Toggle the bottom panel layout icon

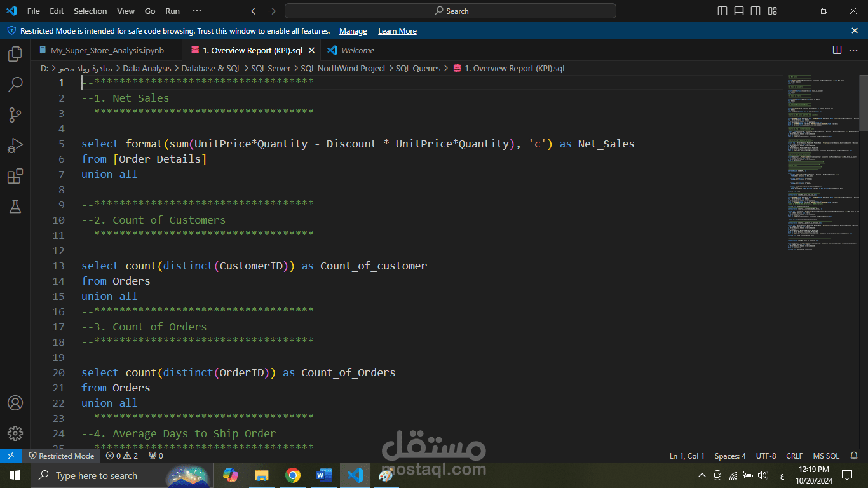[739, 11]
